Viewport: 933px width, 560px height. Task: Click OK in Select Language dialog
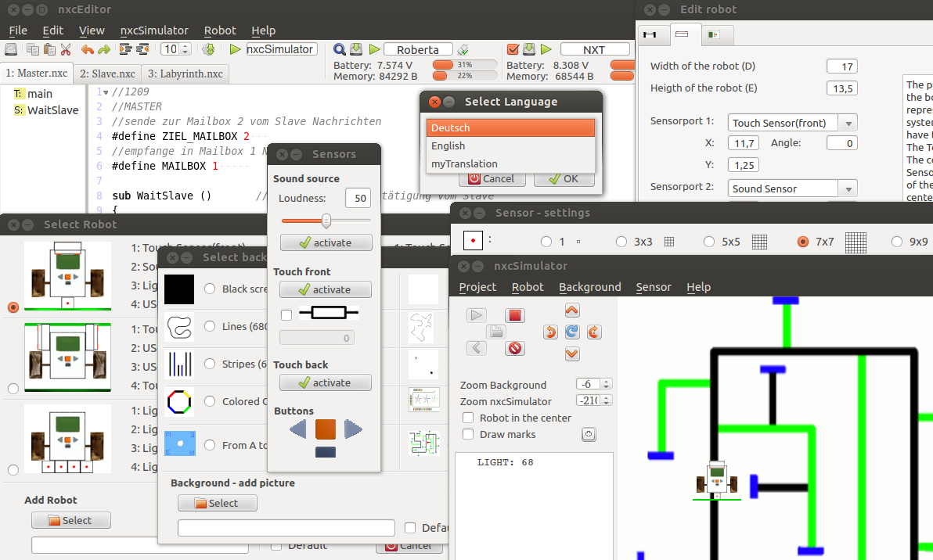click(x=563, y=178)
